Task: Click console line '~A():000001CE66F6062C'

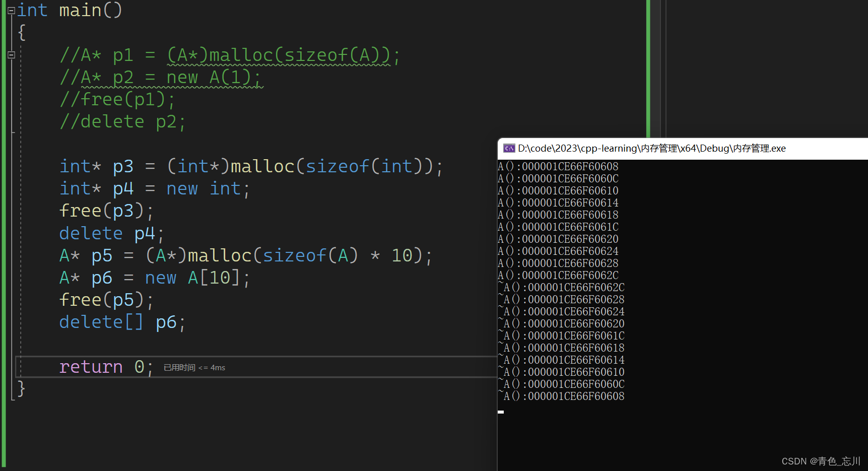Action: (561, 287)
